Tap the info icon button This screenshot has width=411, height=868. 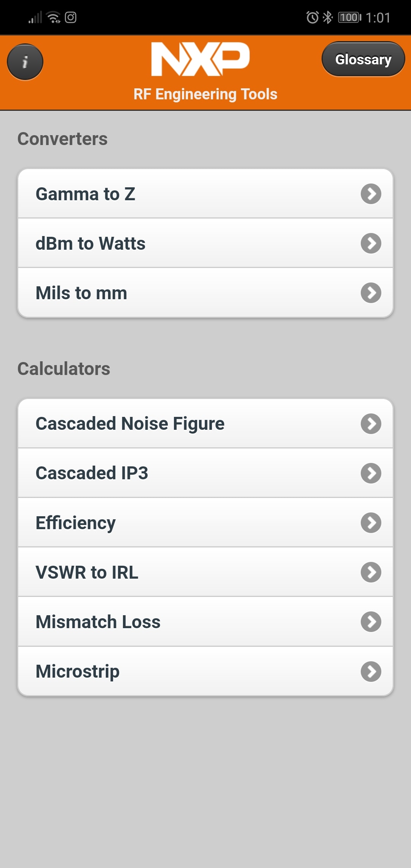pos(25,62)
